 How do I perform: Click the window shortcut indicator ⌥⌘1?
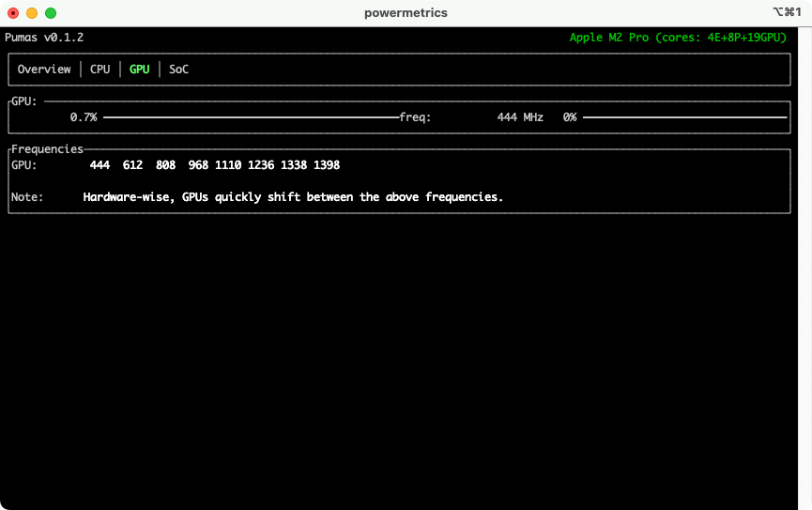[x=788, y=12]
